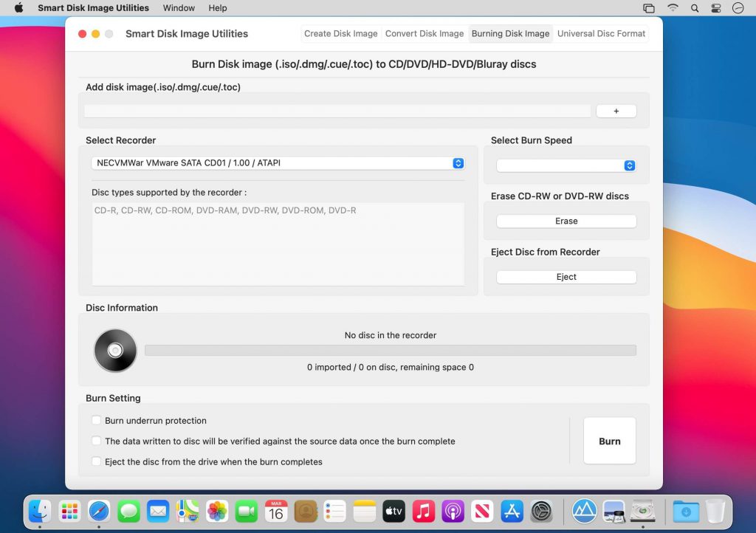Launch the Photos app

point(217,511)
